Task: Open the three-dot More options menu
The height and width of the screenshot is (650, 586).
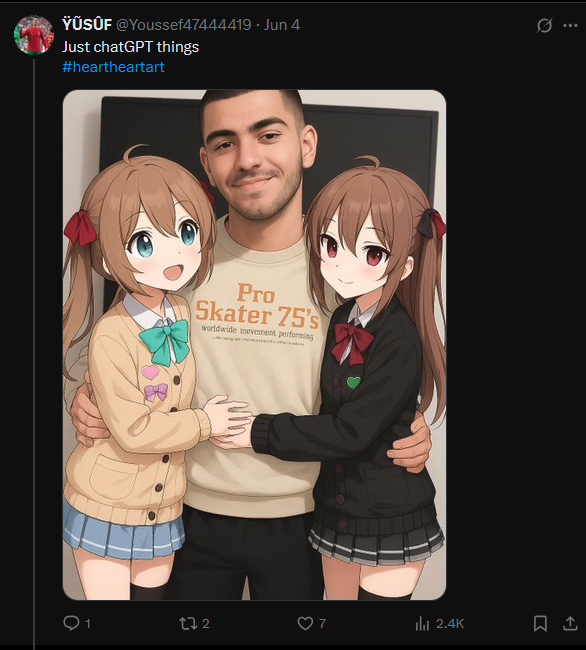Action: coord(570,25)
